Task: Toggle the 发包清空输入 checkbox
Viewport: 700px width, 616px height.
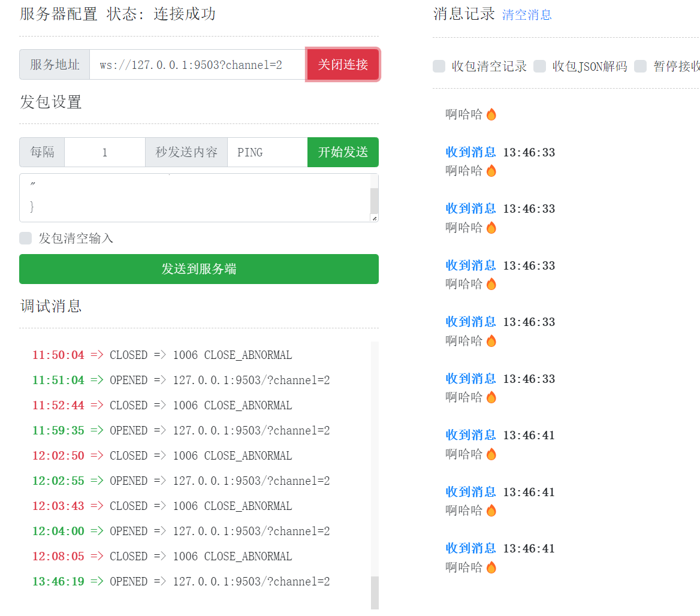Action: [x=25, y=238]
